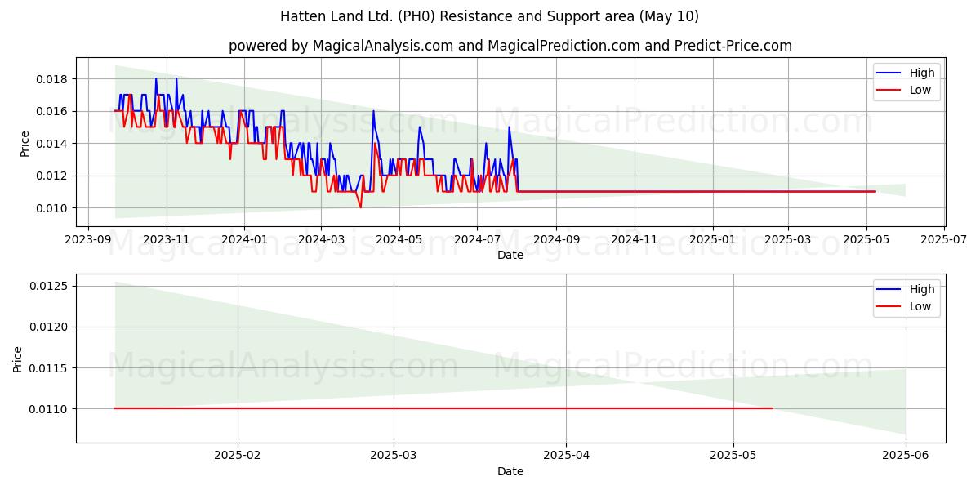Image resolution: width=980 pixels, height=490 pixels.
Task: Click the top chart y-axis value 0.018
Action: (x=54, y=79)
